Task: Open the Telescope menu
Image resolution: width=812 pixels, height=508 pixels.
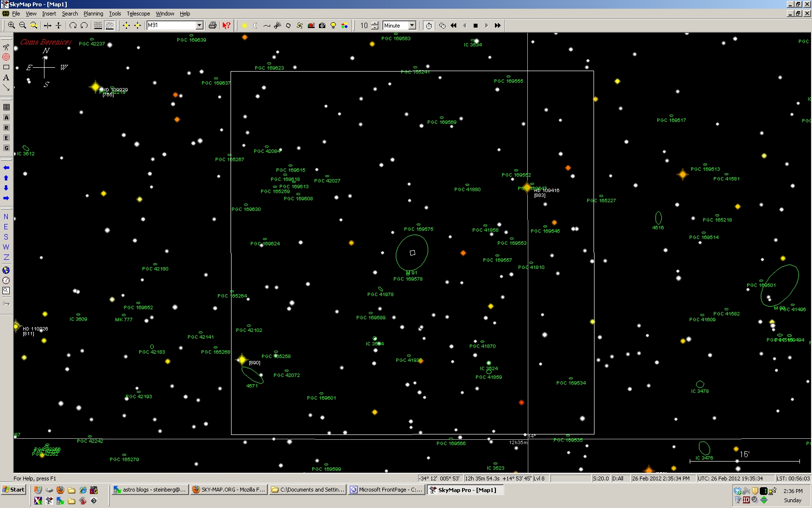Action: tap(138, 14)
